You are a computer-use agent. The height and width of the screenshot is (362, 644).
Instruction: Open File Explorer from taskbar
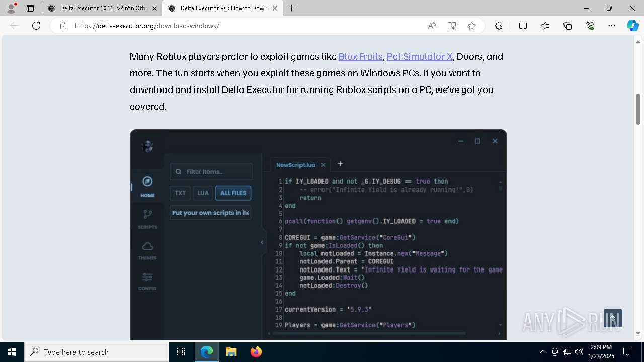[x=231, y=352]
